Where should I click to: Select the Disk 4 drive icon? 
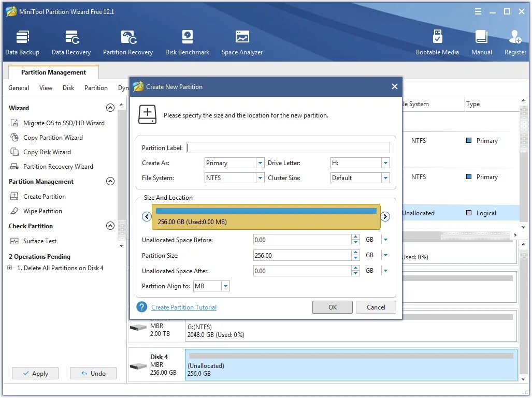pos(138,366)
